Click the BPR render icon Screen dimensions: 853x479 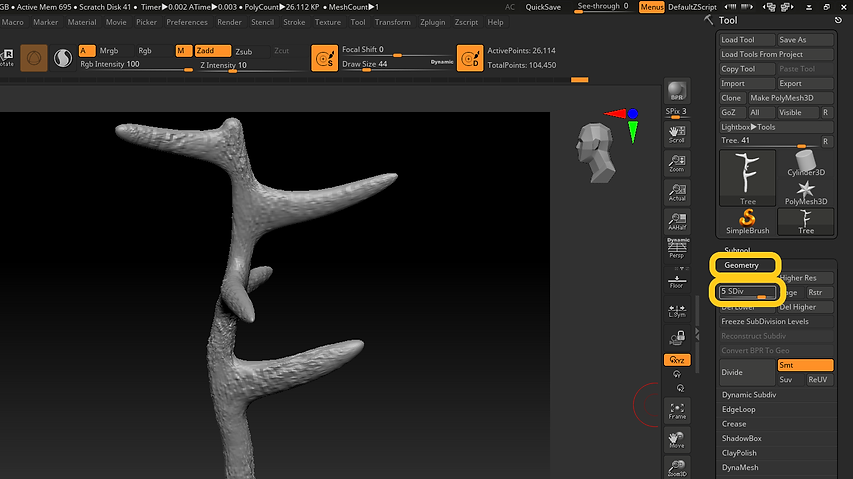677,91
